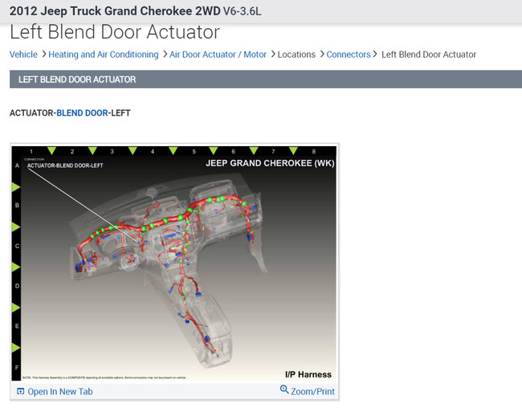Viewport: 522px width, 420px height.
Task: Click the Left Blend Door Actuator breadcrumb text
Action: [429, 55]
